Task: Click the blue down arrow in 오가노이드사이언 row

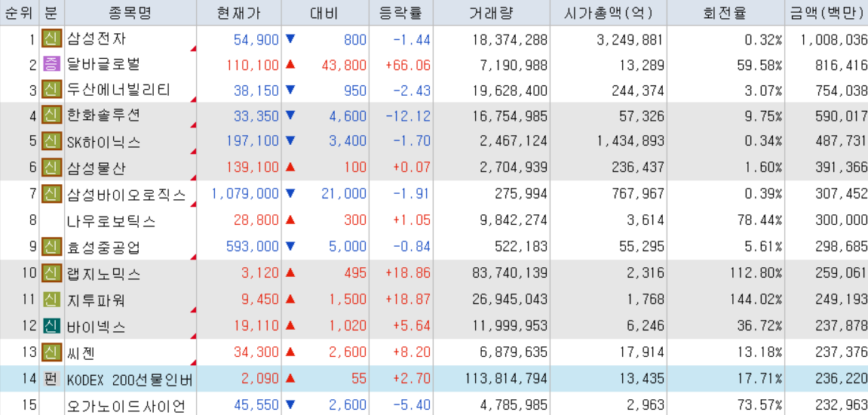Action: pyautogui.click(x=290, y=405)
